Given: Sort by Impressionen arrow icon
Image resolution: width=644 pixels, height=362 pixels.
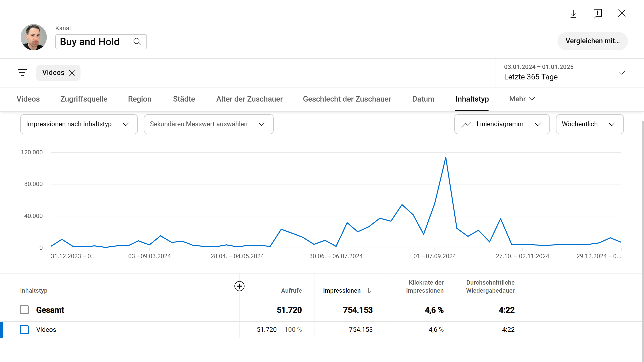Looking at the screenshot, I should click(x=369, y=291).
